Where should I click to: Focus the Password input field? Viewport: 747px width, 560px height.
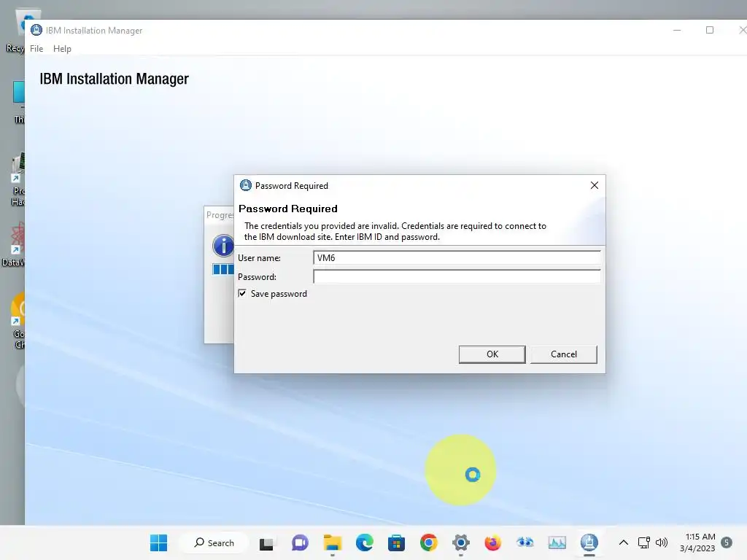click(457, 276)
